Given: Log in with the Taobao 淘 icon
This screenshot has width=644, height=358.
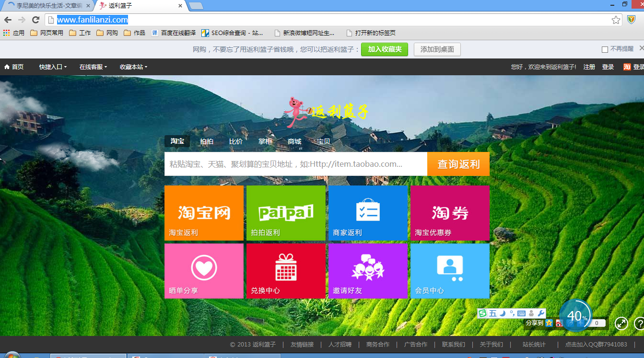Looking at the screenshot, I should click(x=627, y=67).
